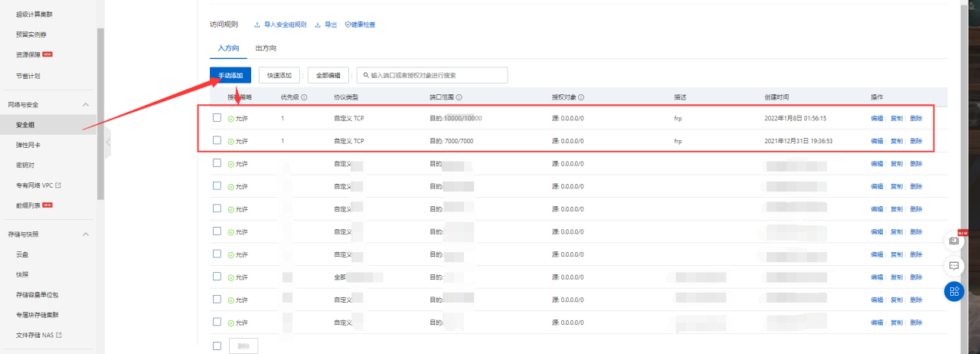Click the 授权对象 info icon
Screen dimensions: 980x354
[581, 97]
